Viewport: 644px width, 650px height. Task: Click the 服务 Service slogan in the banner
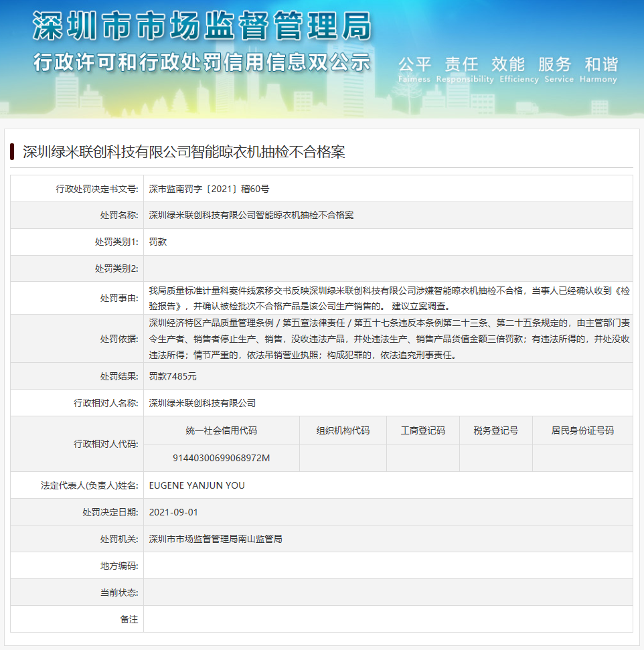click(x=559, y=69)
